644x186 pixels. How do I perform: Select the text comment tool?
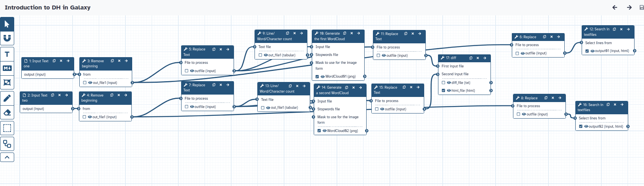click(x=7, y=54)
